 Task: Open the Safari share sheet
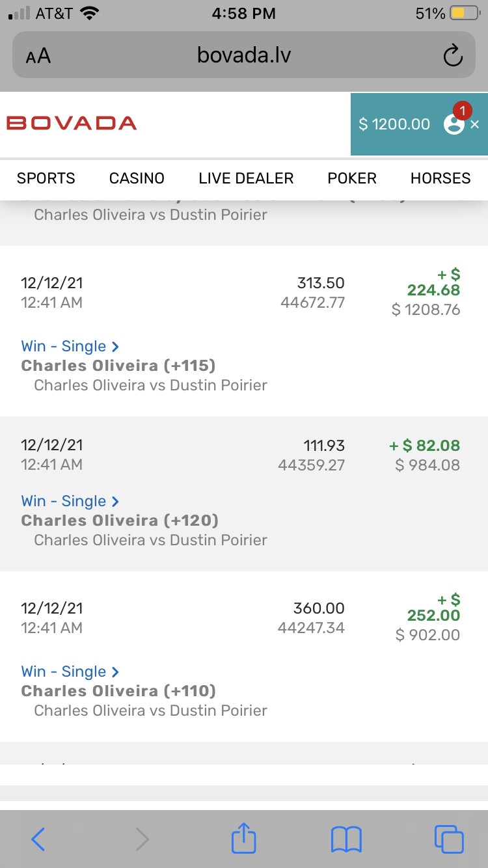click(x=244, y=837)
